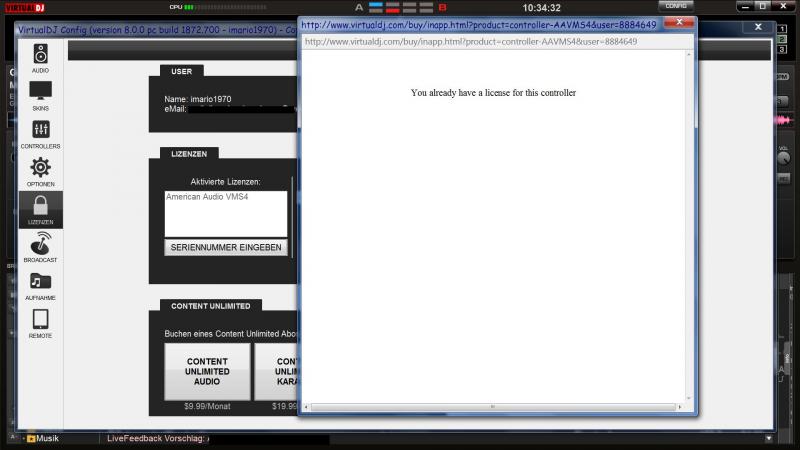Click the LiveFeedback Vorschlag text
The image size is (800, 450).
157,438
